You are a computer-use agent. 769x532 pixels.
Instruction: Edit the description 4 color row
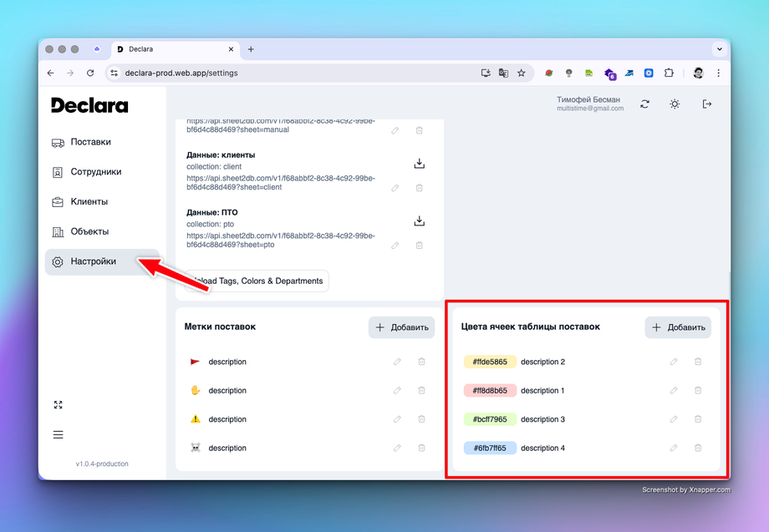tap(674, 448)
